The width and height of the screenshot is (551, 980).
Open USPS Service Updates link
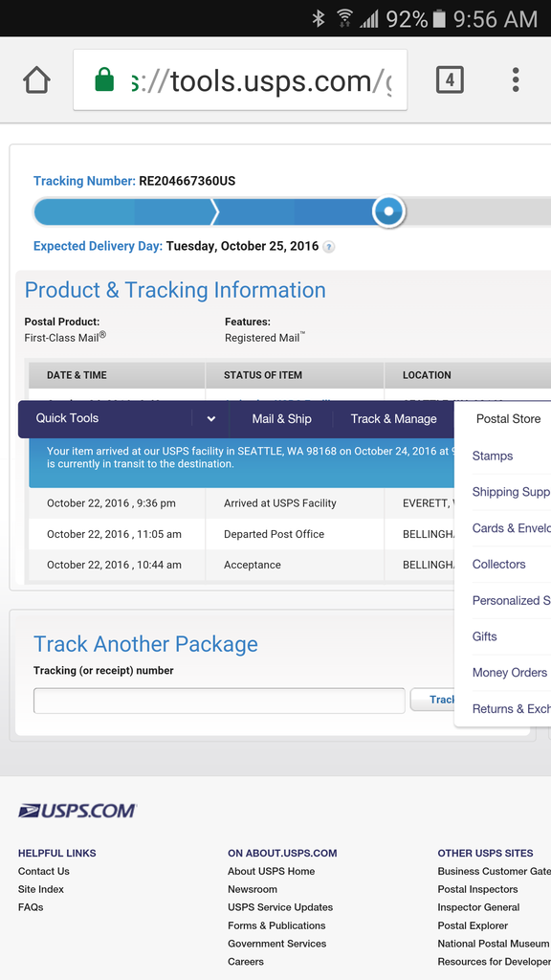coord(280,907)
